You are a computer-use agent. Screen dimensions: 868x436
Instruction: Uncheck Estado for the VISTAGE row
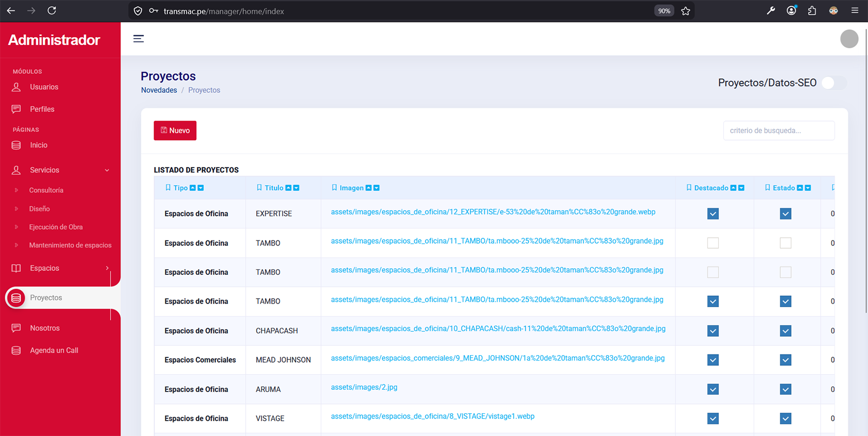tap(786, 419)
